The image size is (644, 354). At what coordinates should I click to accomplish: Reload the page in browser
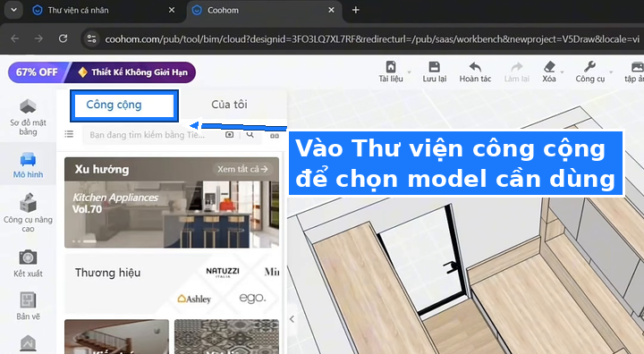click(x=63, y=38)
